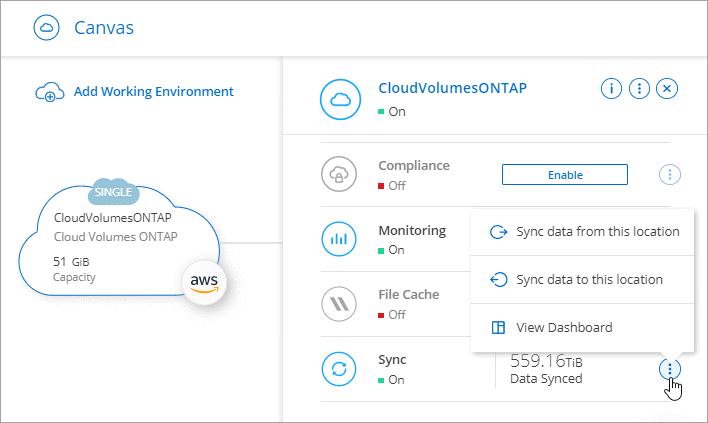The width and height of the screenshot is (708, 423).
Task: Open the CloudVolumesONTAP information icon
Action: pos(610,89)
